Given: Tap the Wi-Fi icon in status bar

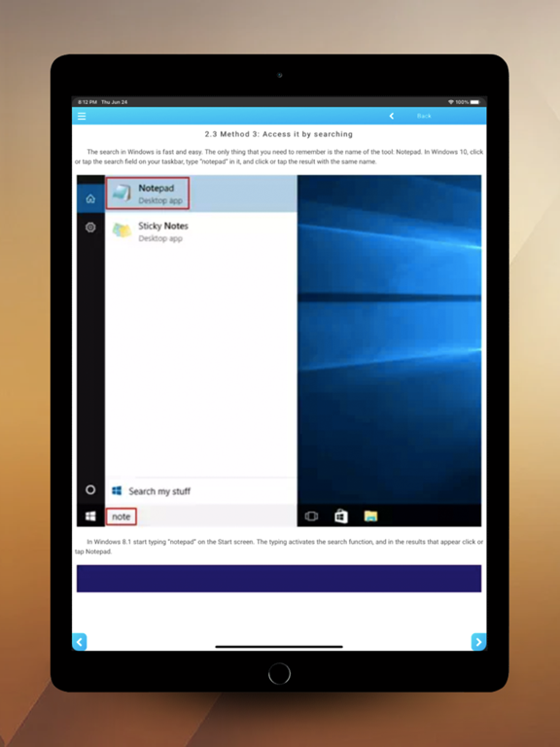Looking at the screenshot, I should pos(450,102).
